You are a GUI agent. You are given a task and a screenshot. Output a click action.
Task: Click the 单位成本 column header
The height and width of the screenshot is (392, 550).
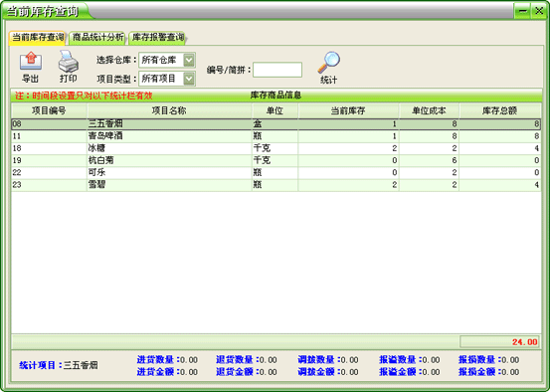[x=429, y=110]
